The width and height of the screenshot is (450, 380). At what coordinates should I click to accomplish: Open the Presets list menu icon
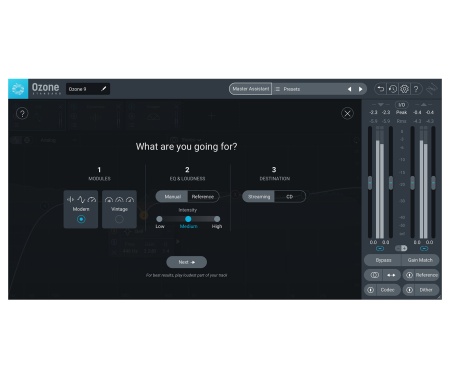coord(278,89)
